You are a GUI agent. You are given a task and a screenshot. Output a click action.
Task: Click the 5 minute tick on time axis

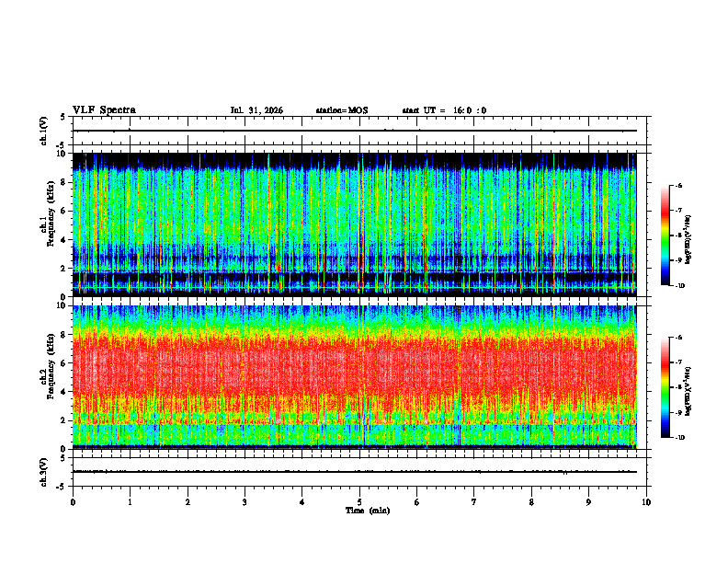[x=359, y=502]
